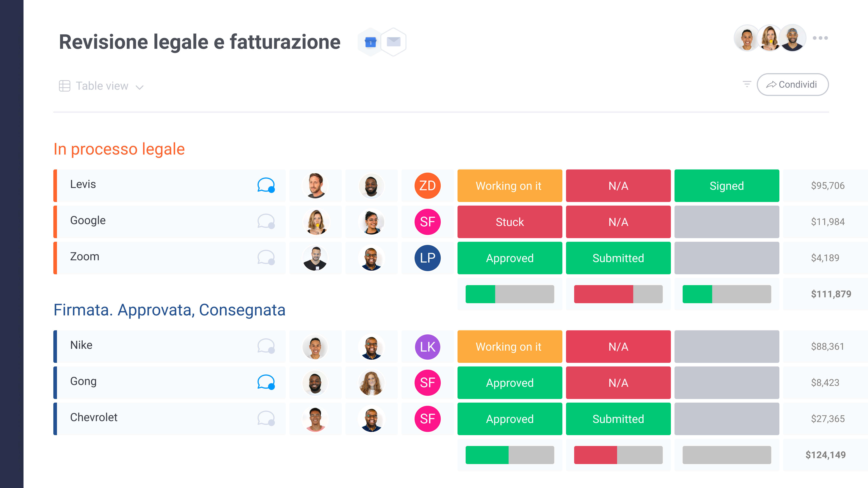Click the Revisione legale e fatturazione title
The width and height of the screenshot is (868, 488).
[199, 42]
